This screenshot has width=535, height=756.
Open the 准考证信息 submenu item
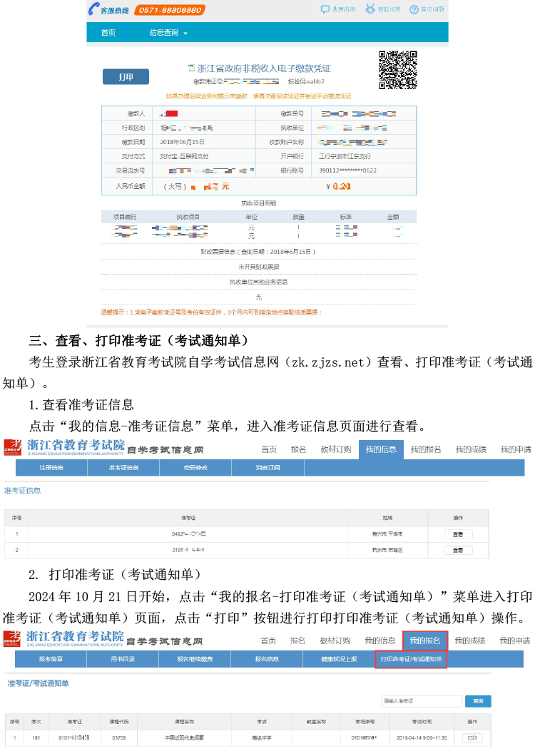tap(123, 468)
